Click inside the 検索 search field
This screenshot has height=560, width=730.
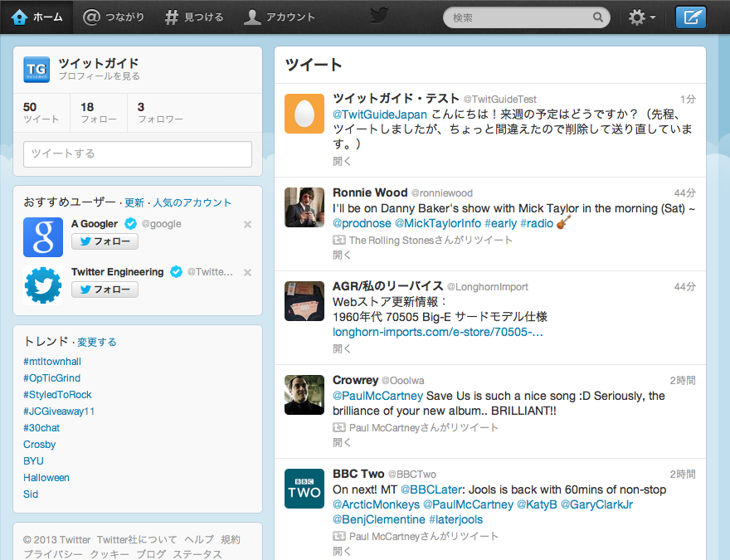[x=527, y=17]
